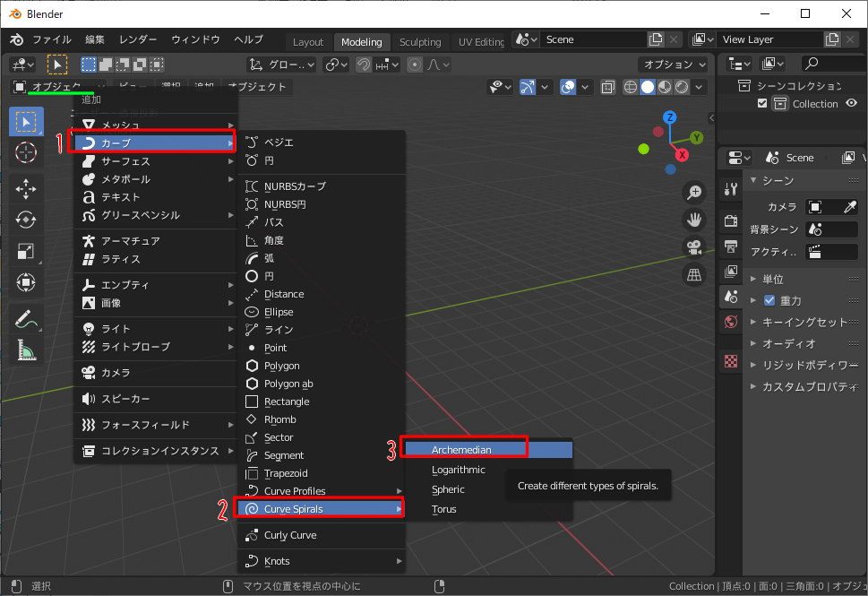Select the Rotate tool

(x=25, y=220)
